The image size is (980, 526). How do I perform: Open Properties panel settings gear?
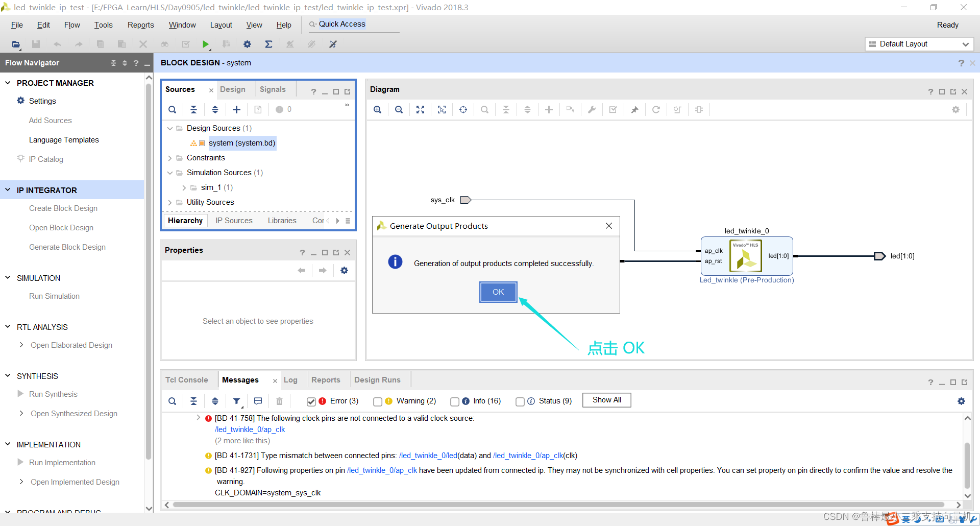(x=344, y=271)
